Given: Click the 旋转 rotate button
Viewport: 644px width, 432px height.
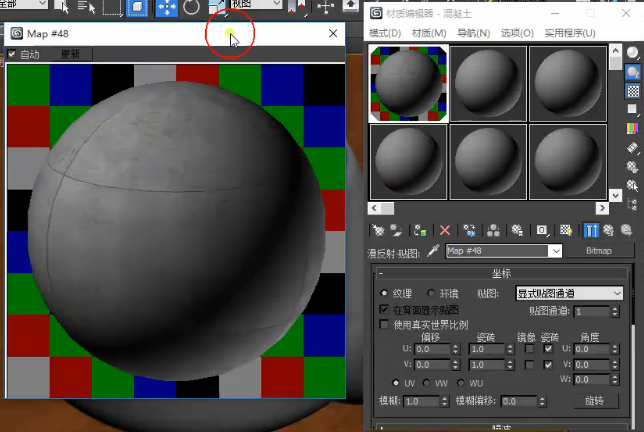Looking at the screenshot, I should point(594,401).
